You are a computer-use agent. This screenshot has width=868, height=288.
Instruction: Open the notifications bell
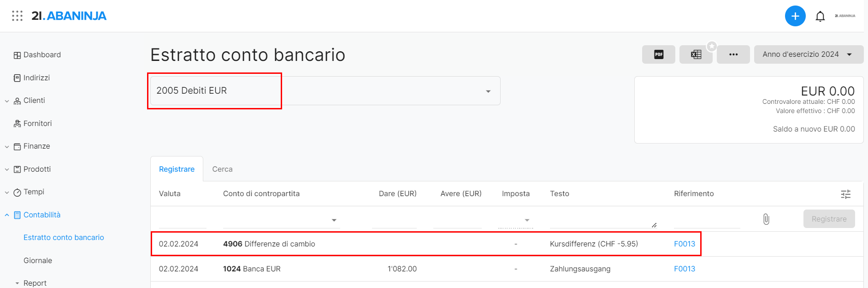(x=820, y=17)
